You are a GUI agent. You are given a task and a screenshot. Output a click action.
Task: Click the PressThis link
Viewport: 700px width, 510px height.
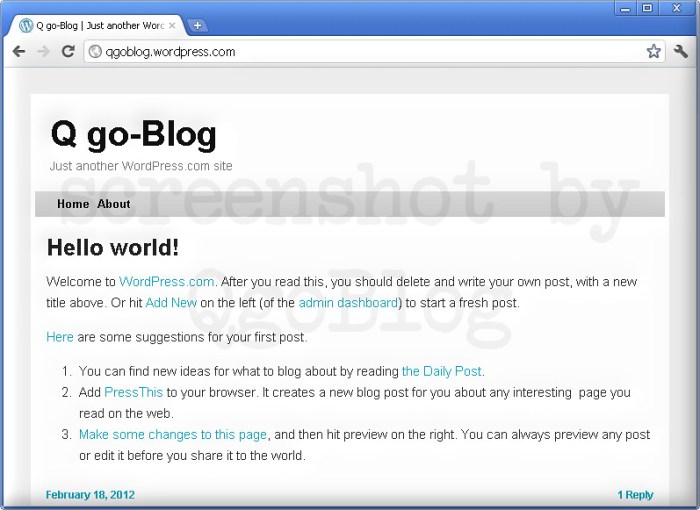(x=133, y=392)
